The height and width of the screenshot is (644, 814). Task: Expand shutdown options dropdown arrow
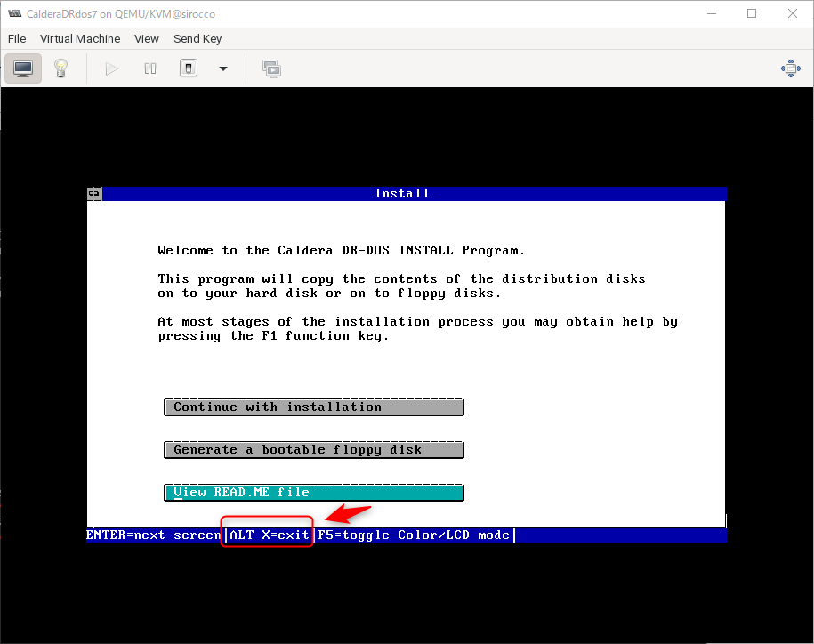click(223, 68)
